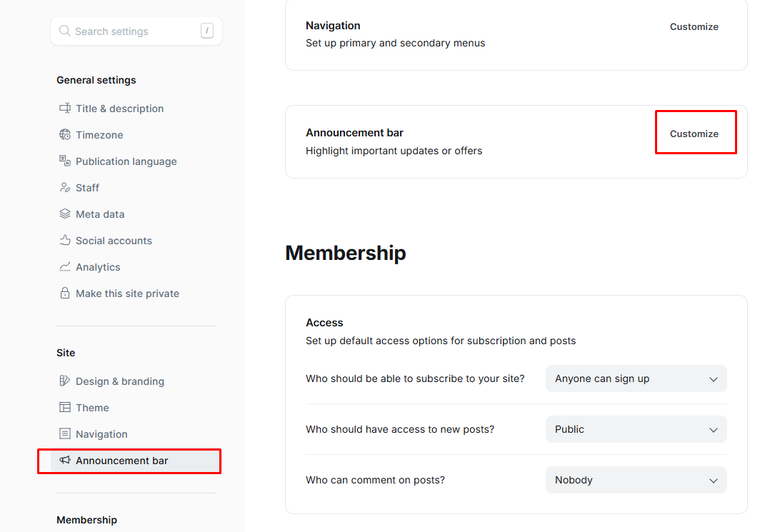
Task: Click the Title & description icon
Action: click(x=64, y=109)
